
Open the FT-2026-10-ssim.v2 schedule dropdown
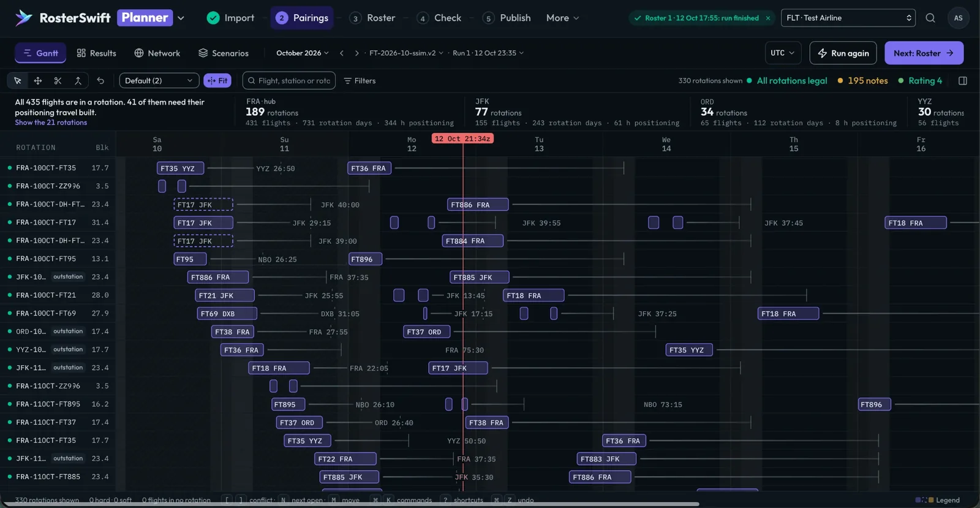[x=406, y=53]
